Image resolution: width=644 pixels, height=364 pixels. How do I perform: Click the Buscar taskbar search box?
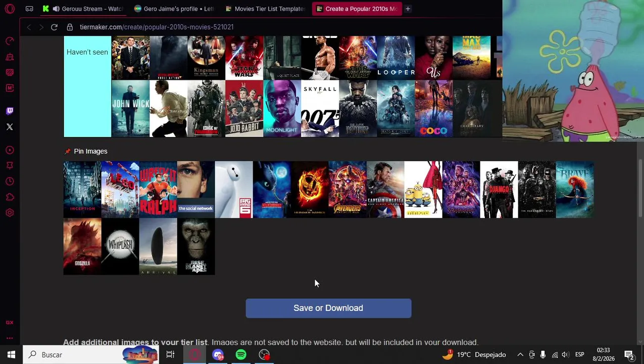click(91, 355)
